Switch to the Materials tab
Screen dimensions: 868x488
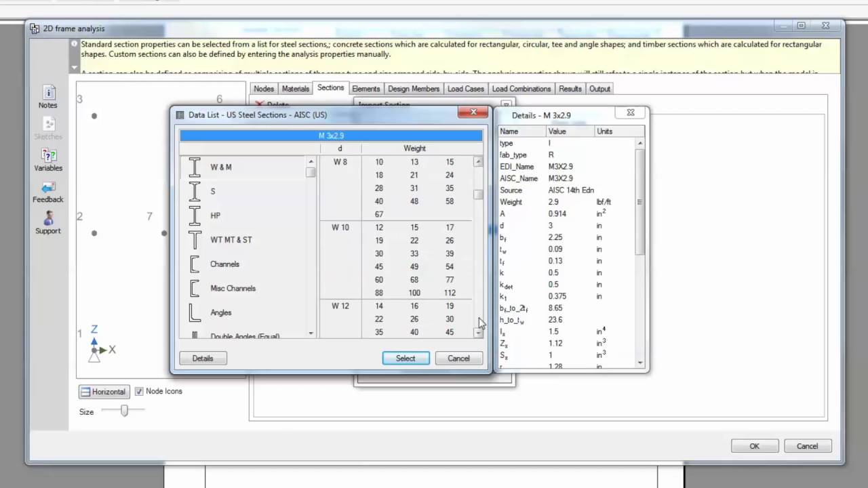(x=295, y=89)
